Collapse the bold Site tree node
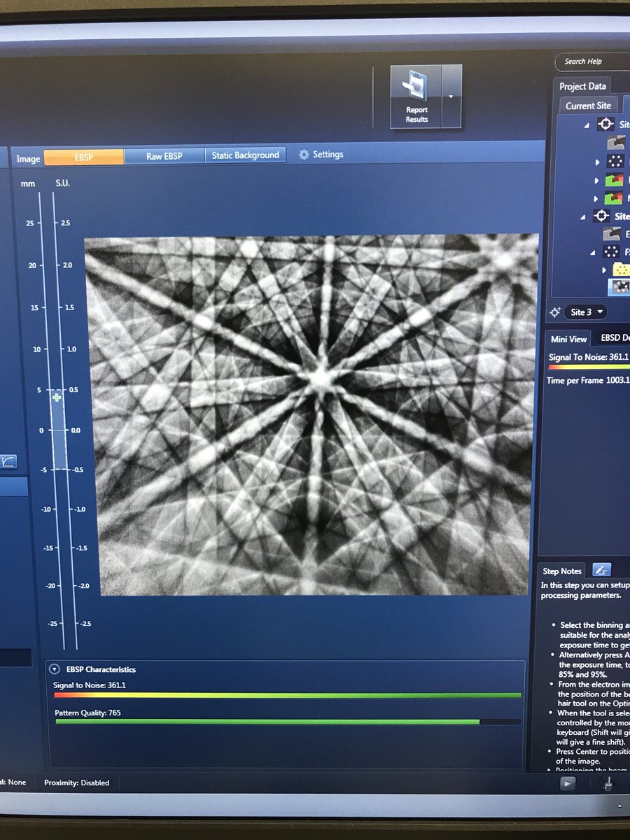Screen dimensions: 630x840 pos(583,217)
